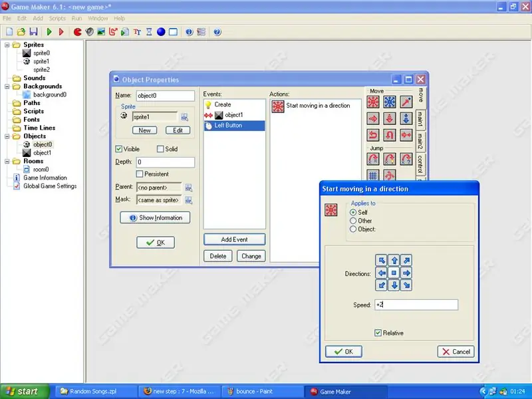Screen dimensions: 532x399
Task: Add a script using the document-arrow icon
Action: click(x=125, y=32)
